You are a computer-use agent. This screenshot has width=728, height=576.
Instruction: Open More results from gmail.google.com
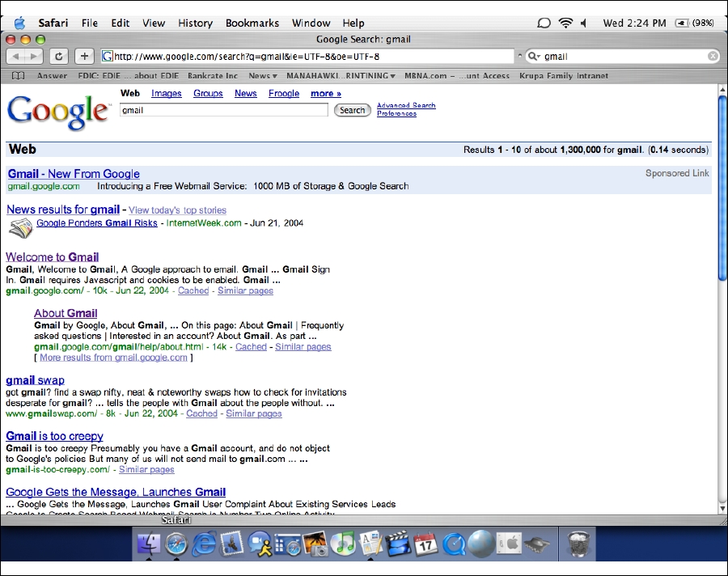(x=113, y=358)
